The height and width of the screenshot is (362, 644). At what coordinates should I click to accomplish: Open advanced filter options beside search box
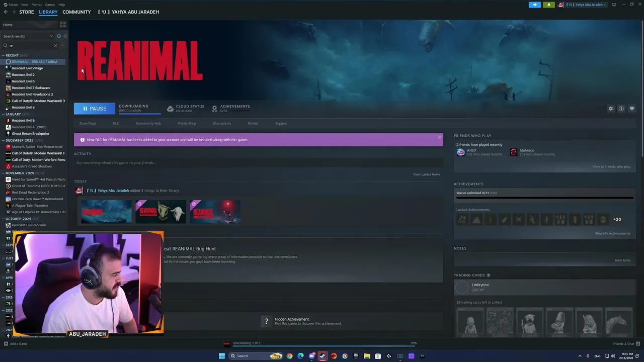(x=63, y=46)
